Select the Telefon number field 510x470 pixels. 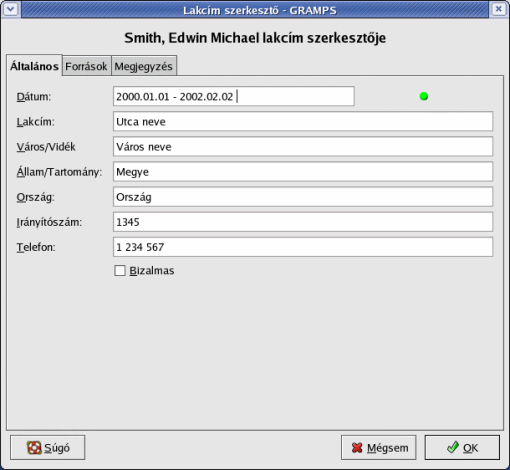pos(303,247)
